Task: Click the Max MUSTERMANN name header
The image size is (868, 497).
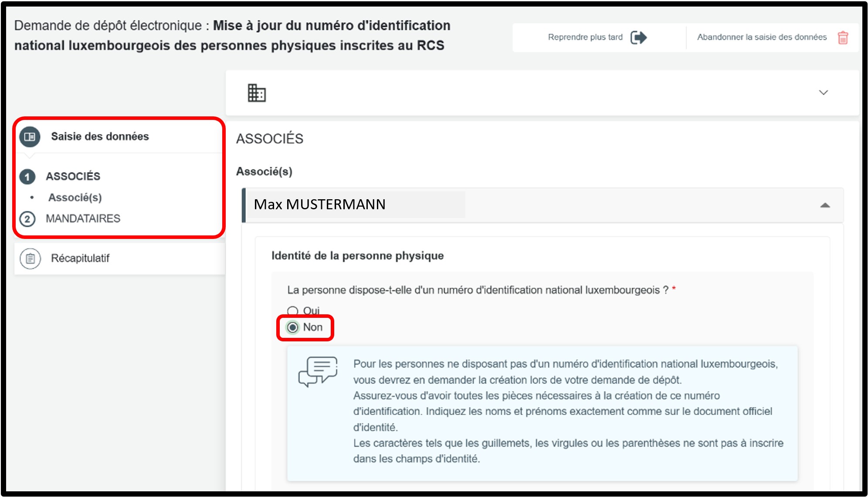Action: 319,204
